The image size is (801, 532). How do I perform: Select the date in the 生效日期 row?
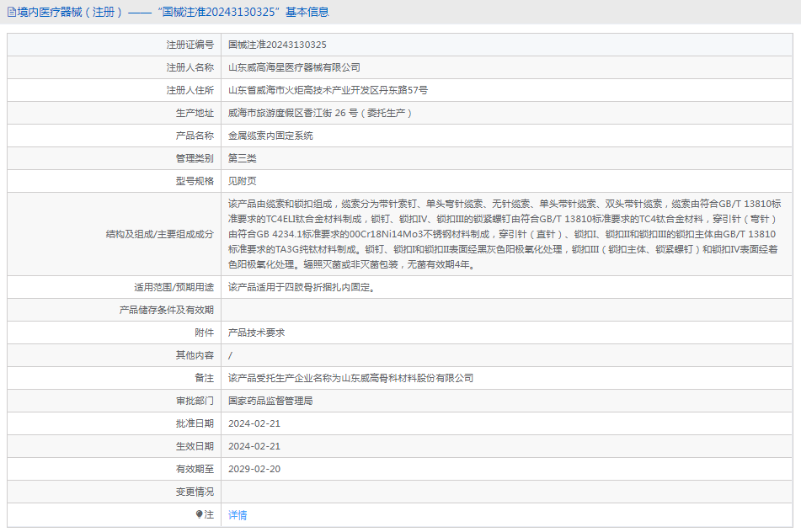(x=254, y=446)
